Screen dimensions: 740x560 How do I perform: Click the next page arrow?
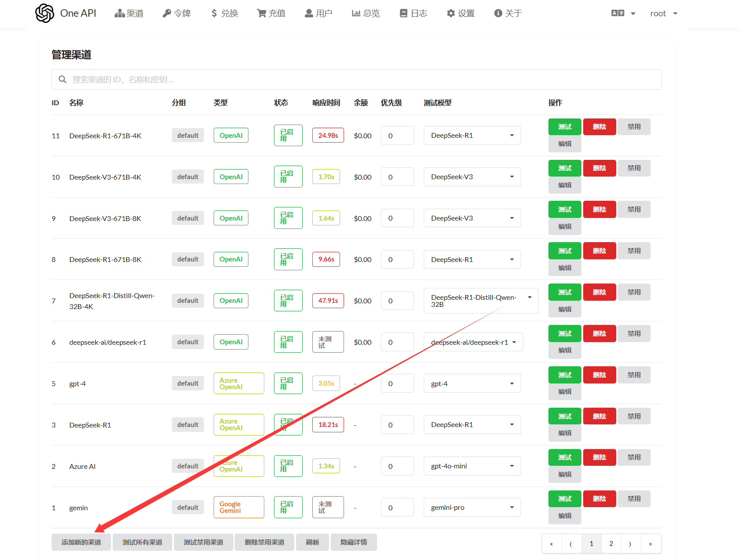[631, 543]
